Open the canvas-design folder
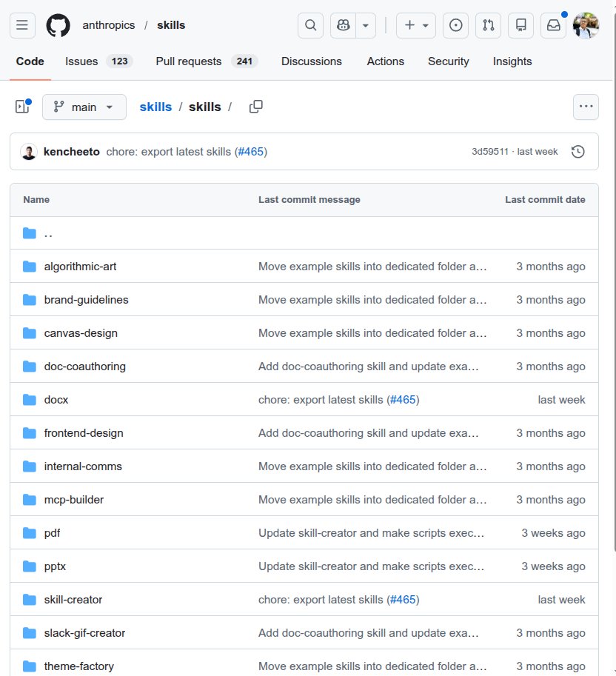The width and height of the screenshot is (616, 676). click(81, 333)
